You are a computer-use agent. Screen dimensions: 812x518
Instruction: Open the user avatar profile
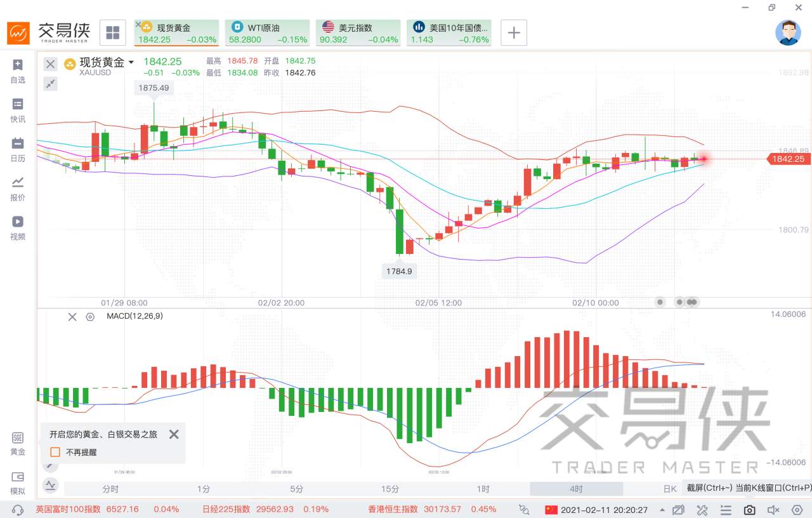coord(788,32)
